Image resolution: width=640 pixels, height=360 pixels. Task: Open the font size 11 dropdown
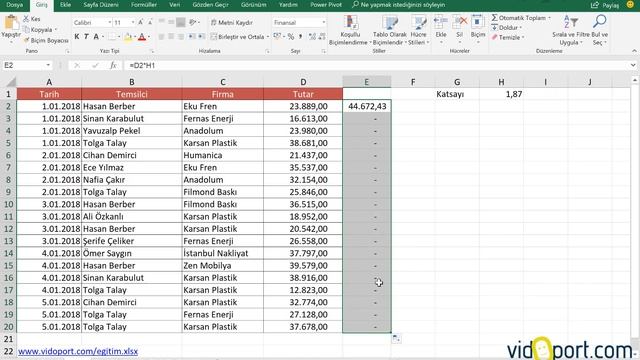133,22
